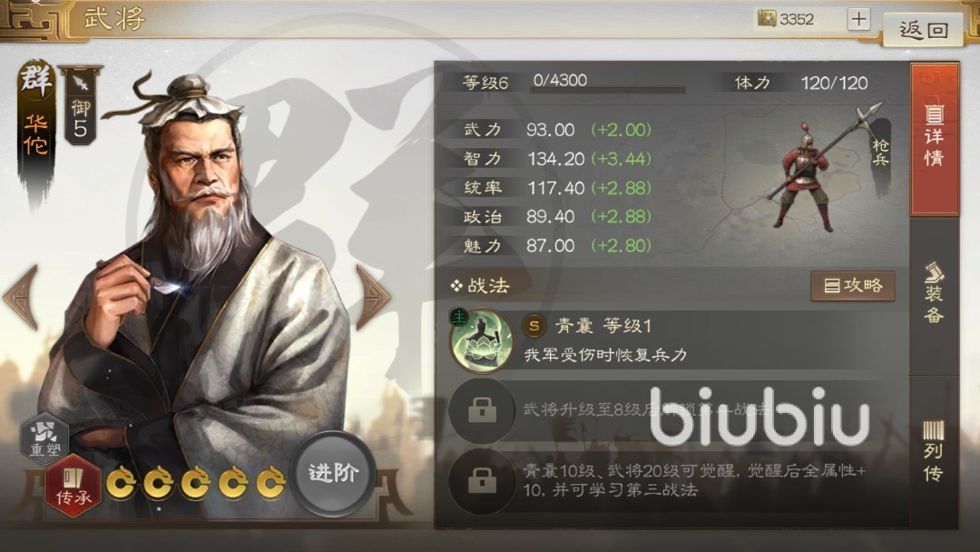Click the round 进阶 advance button
The width and height of the screenshot is (980, 552).
point(333,473)
